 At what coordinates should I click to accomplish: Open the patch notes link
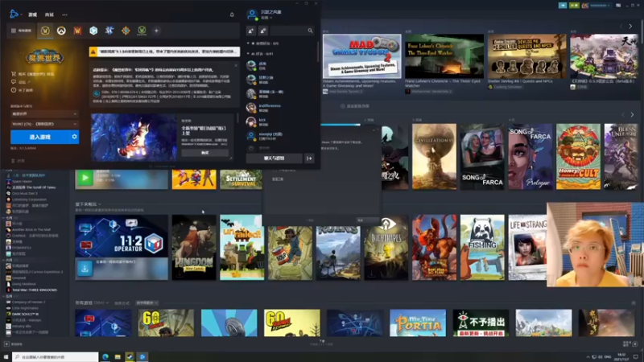23,90
